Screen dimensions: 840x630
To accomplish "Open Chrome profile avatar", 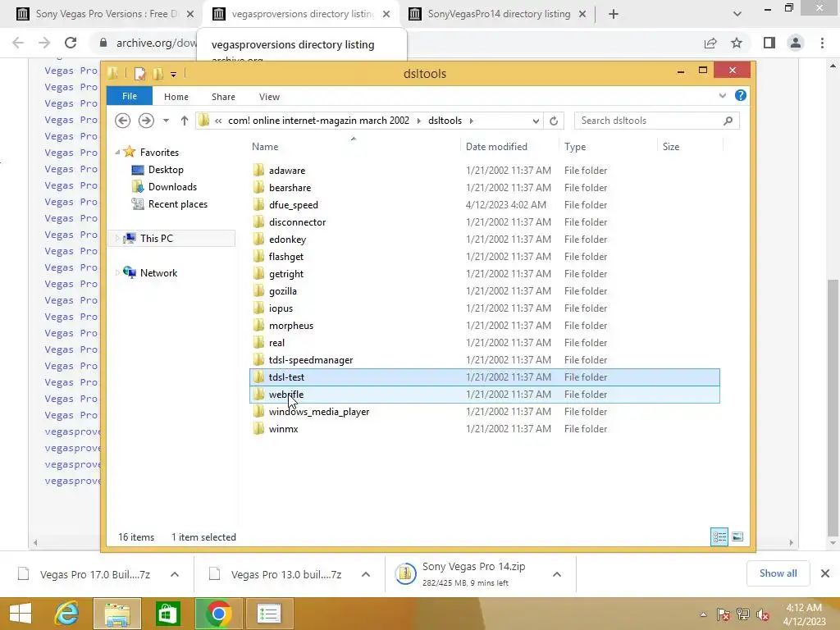I will click(x=796, y=43).
